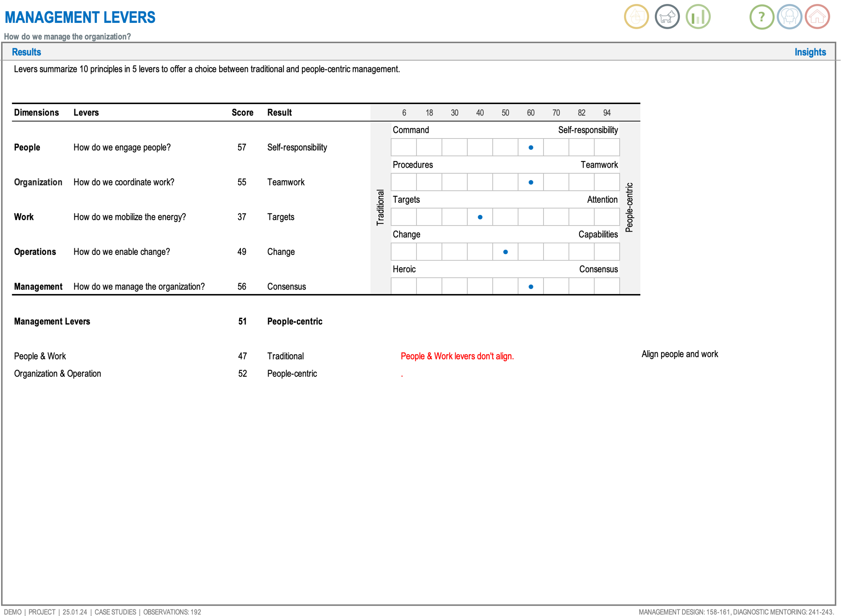The width and height of the screenshot is (841, 616).
Task: Select 'How do we coordinate work?' text
Action: (124, 182)
